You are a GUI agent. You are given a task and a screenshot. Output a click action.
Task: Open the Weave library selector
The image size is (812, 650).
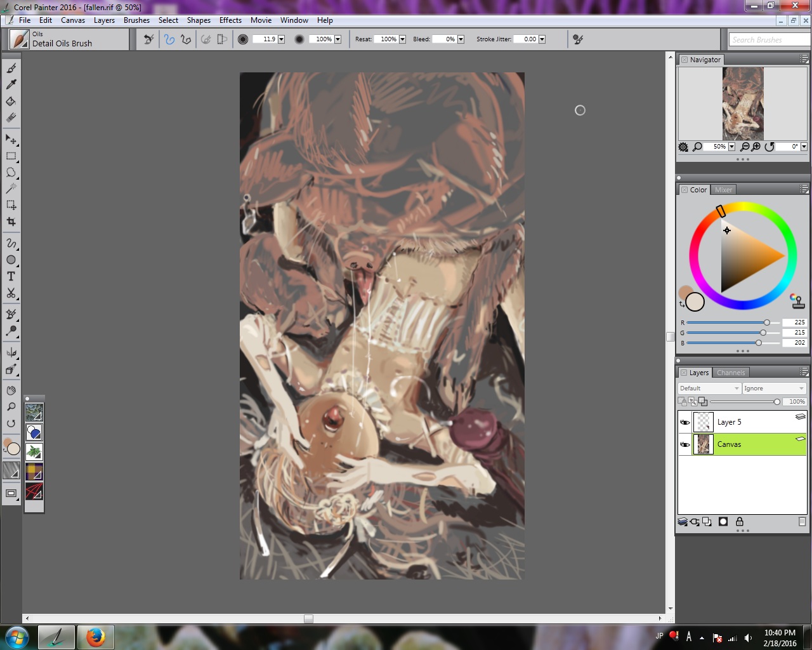click(x=34, y=471)
